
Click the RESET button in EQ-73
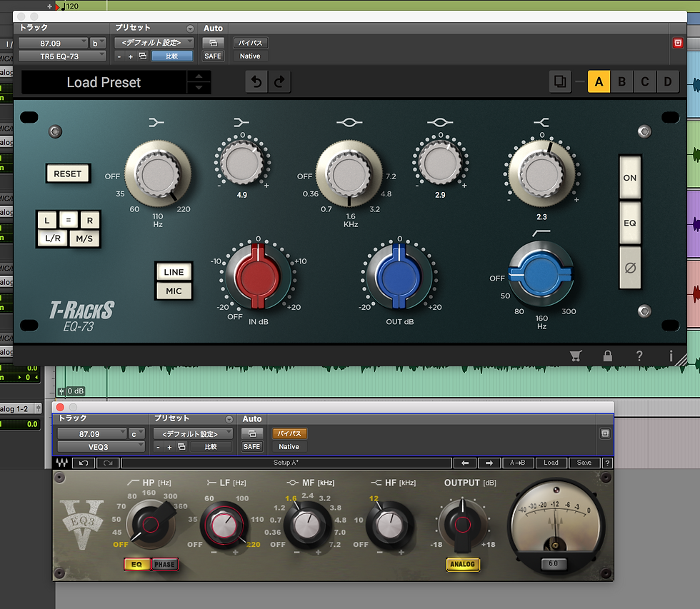68,173
